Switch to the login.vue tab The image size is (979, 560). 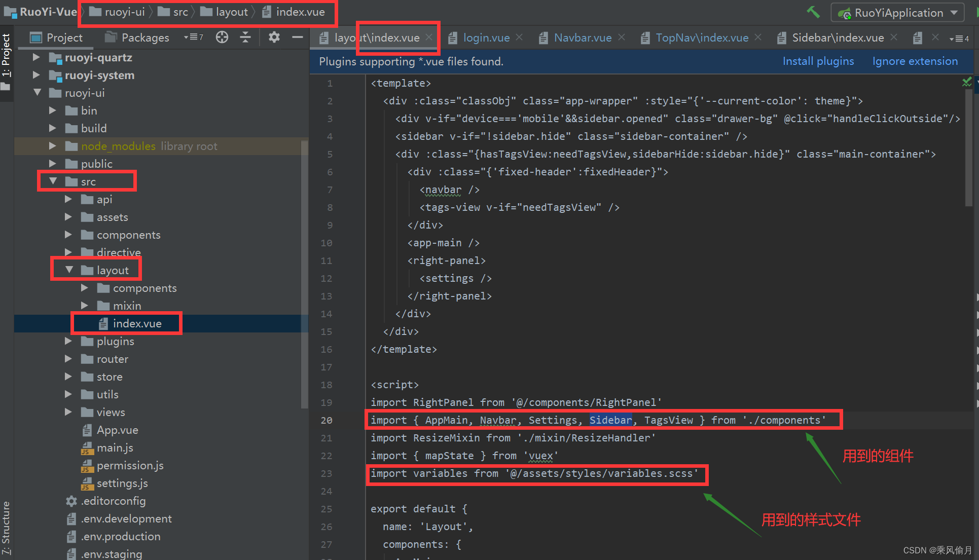[x=486, y=38]
